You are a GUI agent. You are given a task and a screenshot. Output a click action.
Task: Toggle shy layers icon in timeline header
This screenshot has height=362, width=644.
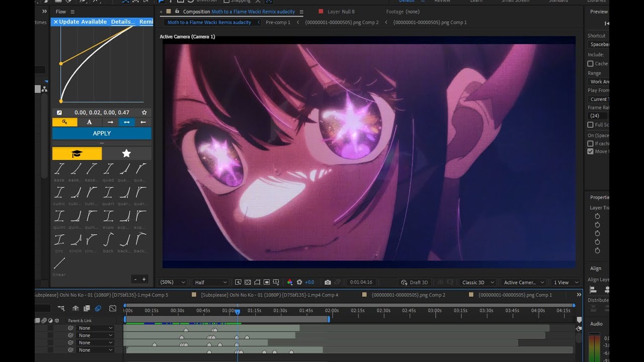[75, 308]
